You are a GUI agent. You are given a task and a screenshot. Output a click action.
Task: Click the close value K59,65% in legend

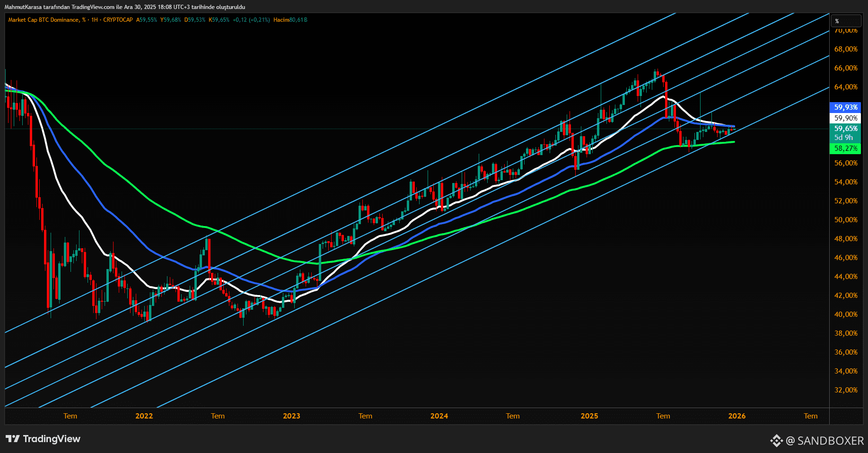click(x=219, y=20)
